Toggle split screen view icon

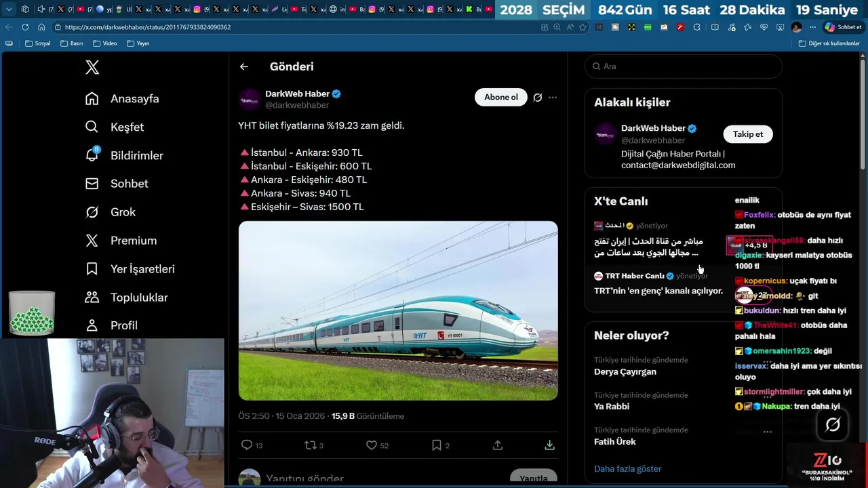(715, 27)
